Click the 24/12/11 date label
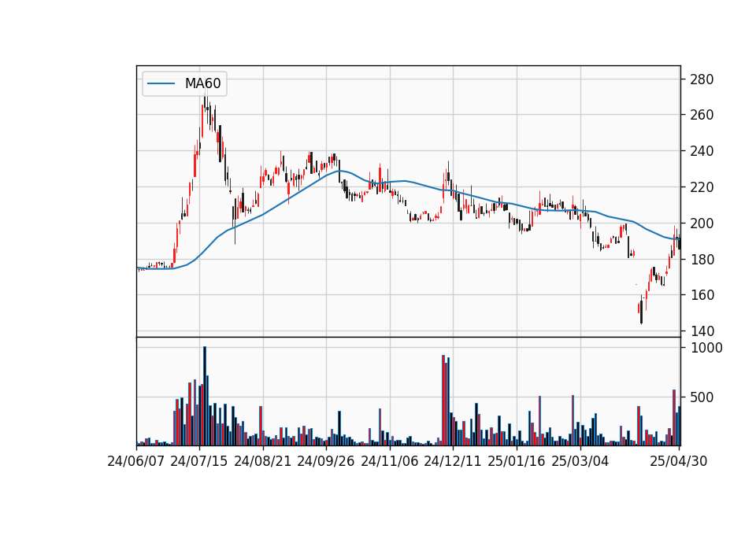The height and width of the screenshot is (543, 756). 453,462
